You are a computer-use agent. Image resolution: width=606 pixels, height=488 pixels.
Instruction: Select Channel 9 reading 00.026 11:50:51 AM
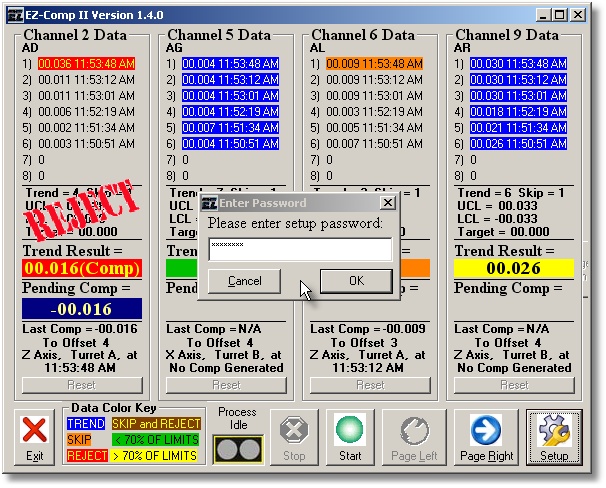[x=518, y=144]
